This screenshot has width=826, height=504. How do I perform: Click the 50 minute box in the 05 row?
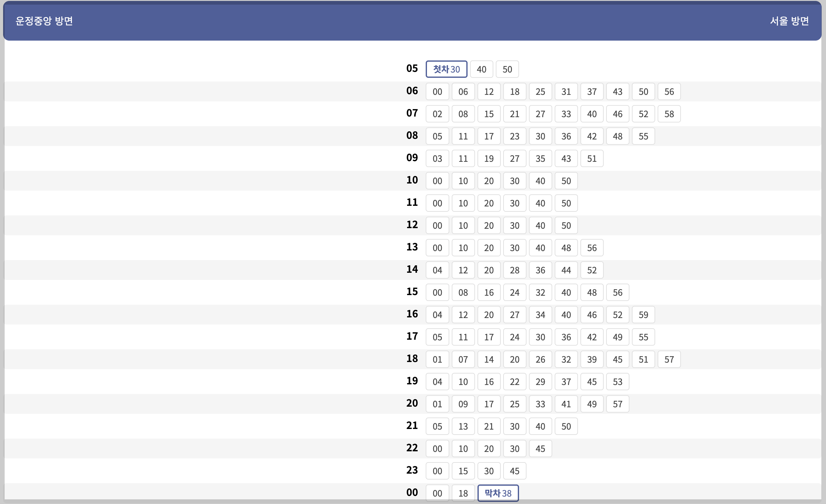click(x=508, y=69)
